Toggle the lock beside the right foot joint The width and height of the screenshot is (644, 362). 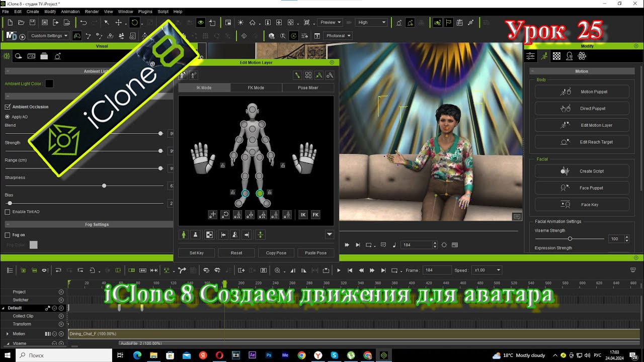[270, 192]
